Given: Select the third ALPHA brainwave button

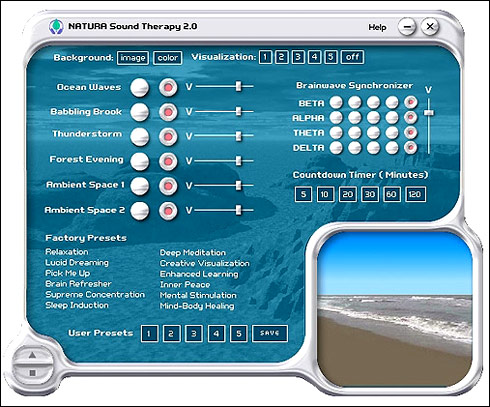Looking at the screenshot, I should (373, 117).
